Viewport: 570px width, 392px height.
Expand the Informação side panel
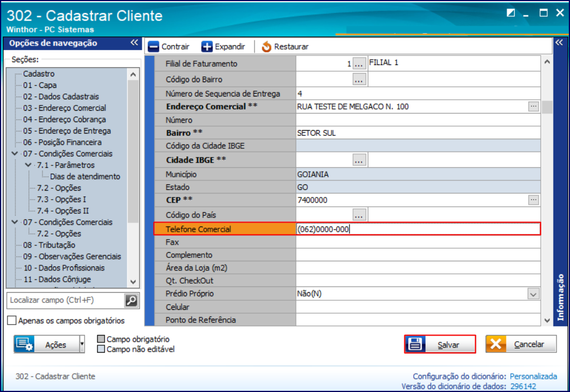pos(559,42)
